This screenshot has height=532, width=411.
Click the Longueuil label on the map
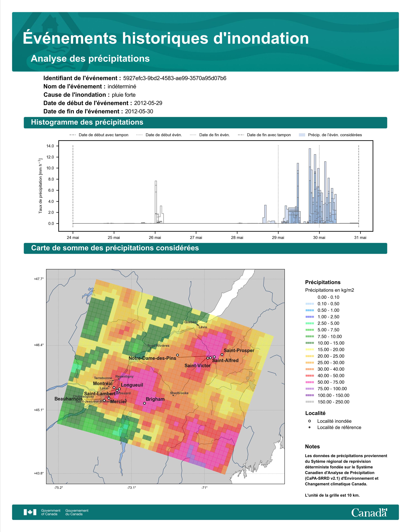coord(132,385)
